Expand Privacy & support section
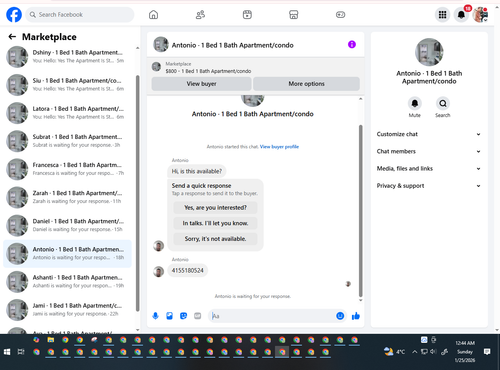The height and width of the screenshot is (370, 500). point(429,186)
